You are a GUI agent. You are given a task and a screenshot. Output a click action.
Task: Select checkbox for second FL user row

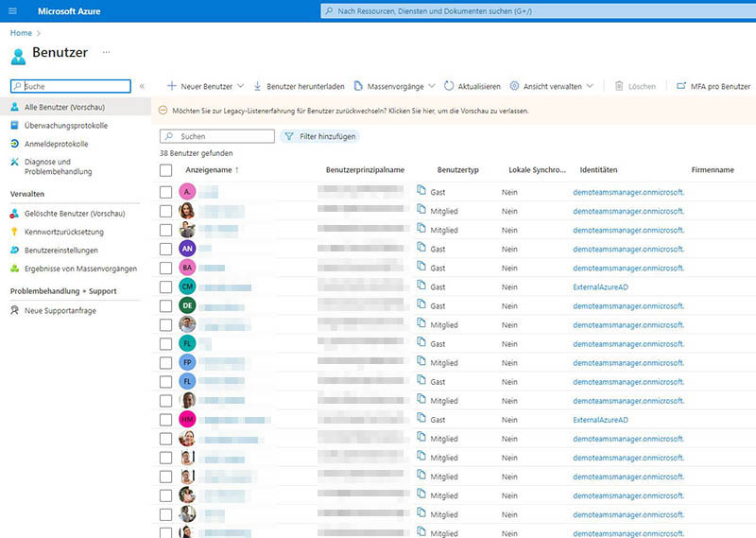[166, 382]
